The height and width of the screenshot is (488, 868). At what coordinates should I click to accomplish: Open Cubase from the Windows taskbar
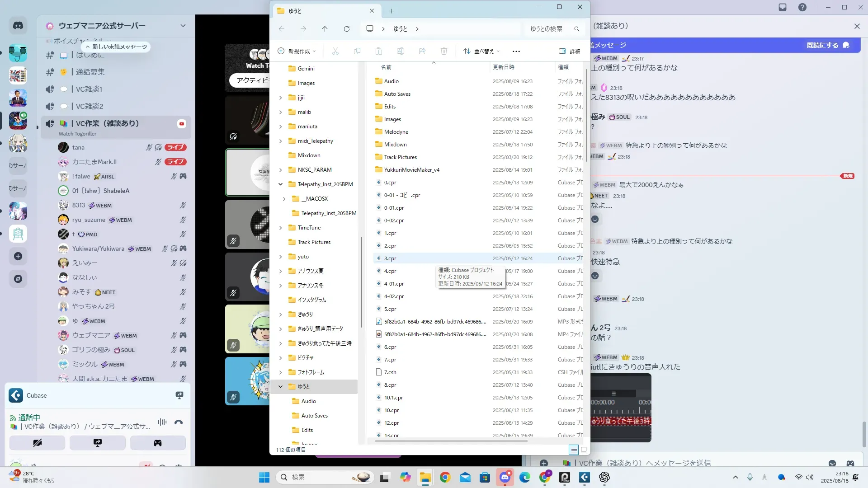click(585, 477)
